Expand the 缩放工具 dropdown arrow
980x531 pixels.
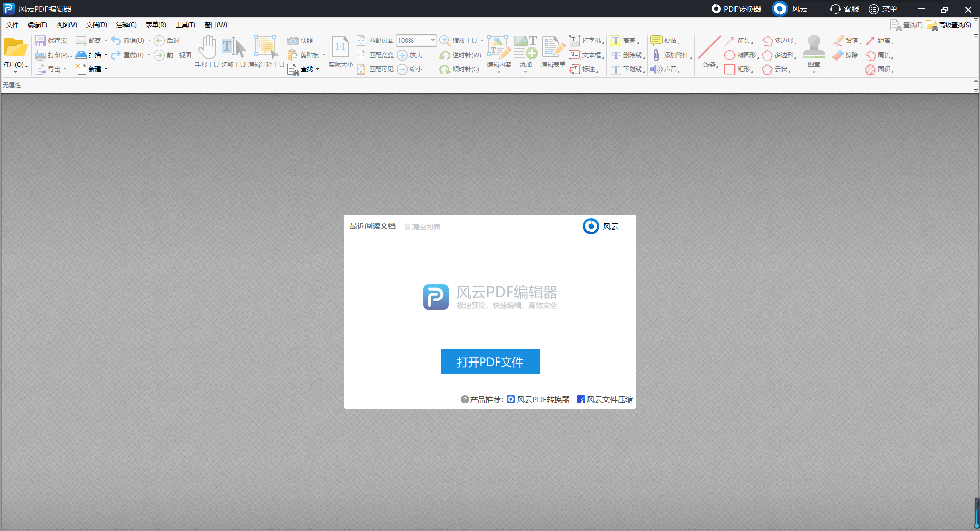(x=482, y=41)
